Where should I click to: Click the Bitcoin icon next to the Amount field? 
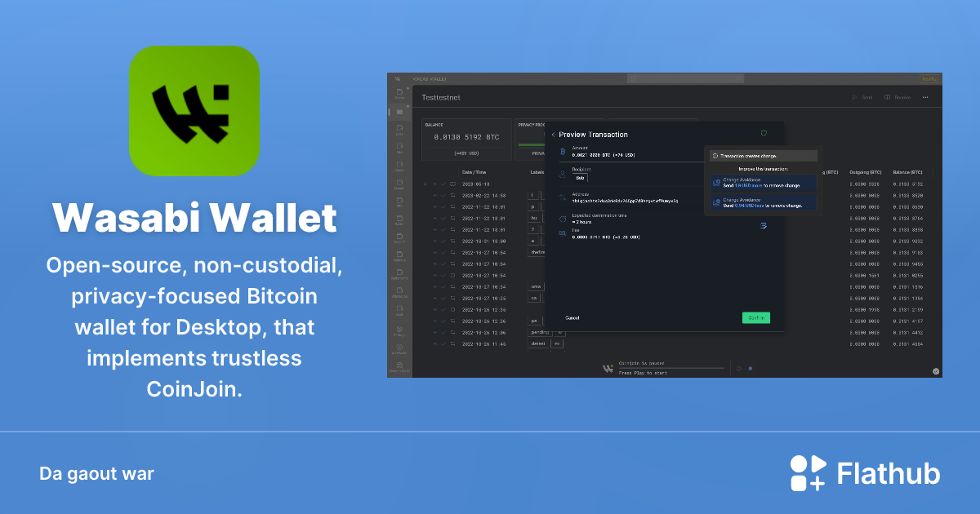[x=563, y=151]
